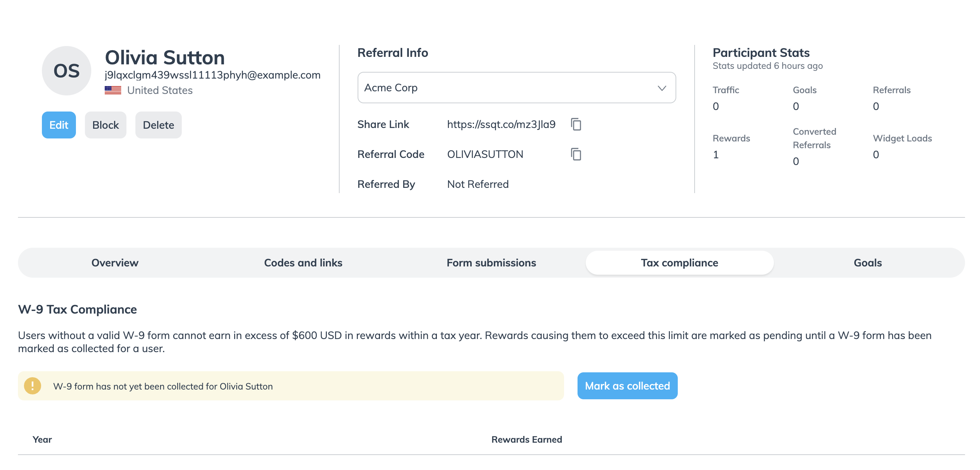
Task: Click the Delete button for Olivia Sutton
Action: click(158, 124)
